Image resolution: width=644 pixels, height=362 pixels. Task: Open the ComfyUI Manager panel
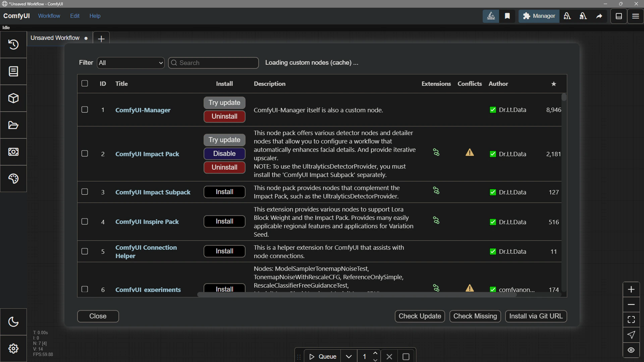pos(539,16)
